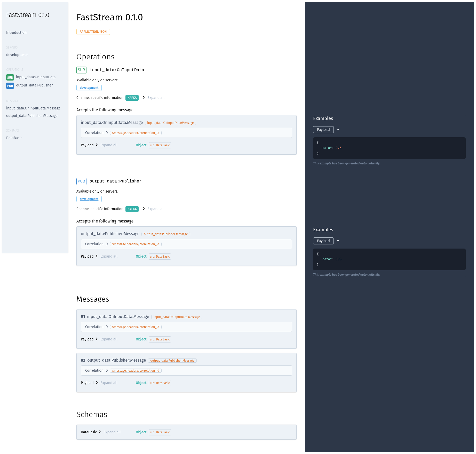Click the PUB label beside output_data:Publisher heading
The width and height of the screenshot is (476, 454).
[81, 181]
